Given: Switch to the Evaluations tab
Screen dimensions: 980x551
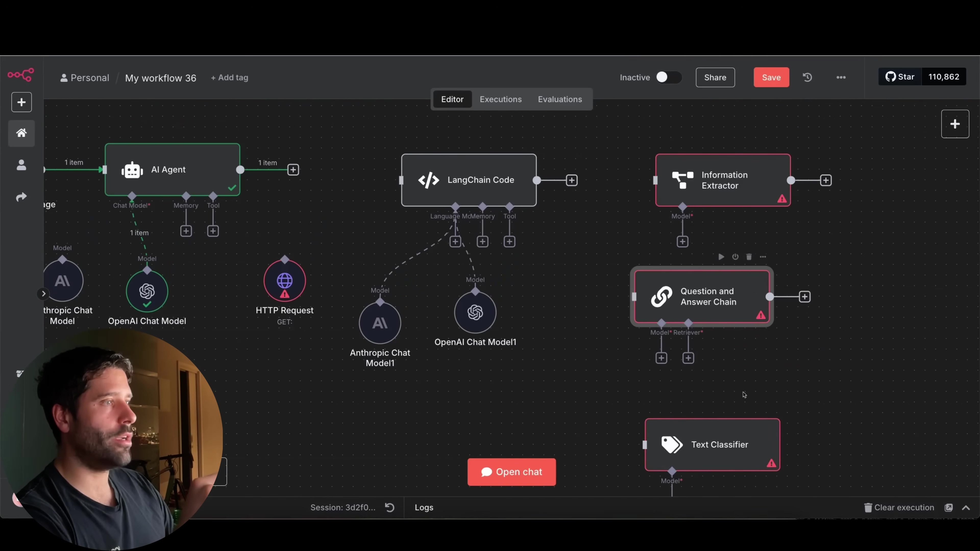Looking at the screenshot, I should 560,99.
